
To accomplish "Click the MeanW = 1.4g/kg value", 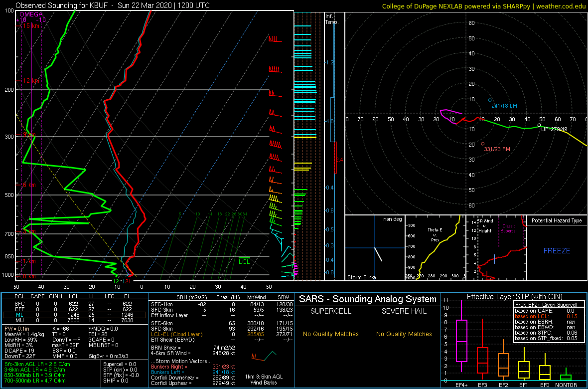I will coord(25,335).
